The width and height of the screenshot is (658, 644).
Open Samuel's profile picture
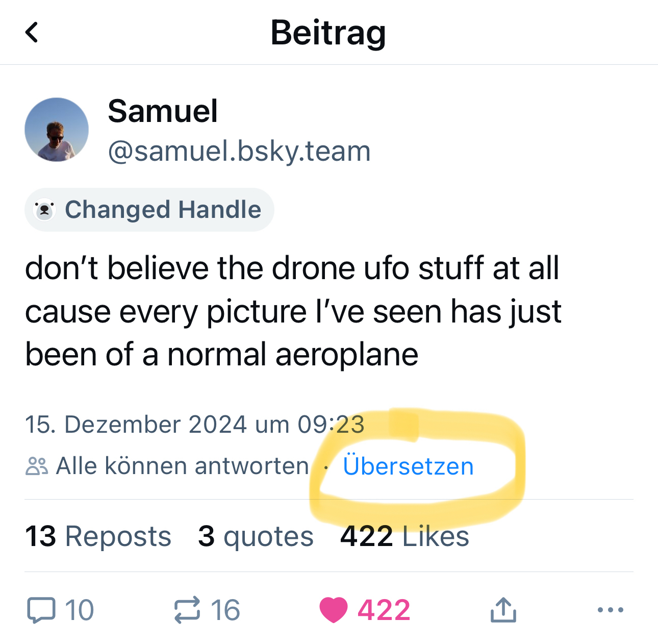pyautogui.click(x=57, y=130)
